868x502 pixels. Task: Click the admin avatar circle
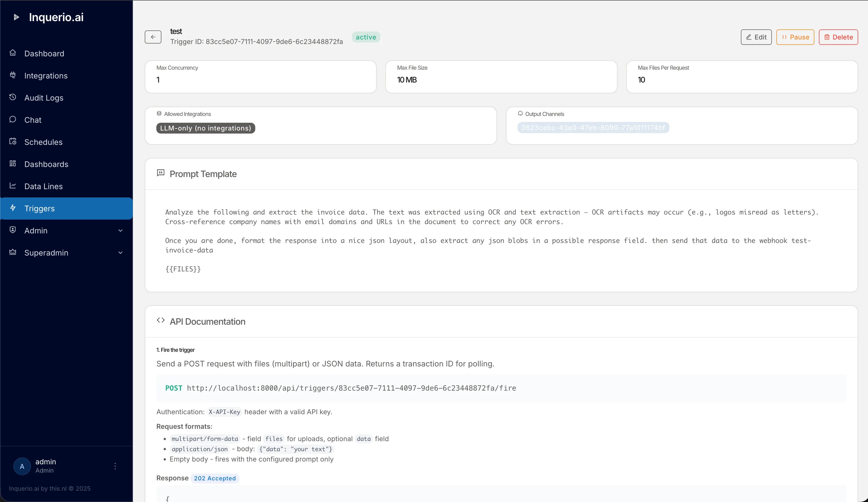(x=22, y=466)
